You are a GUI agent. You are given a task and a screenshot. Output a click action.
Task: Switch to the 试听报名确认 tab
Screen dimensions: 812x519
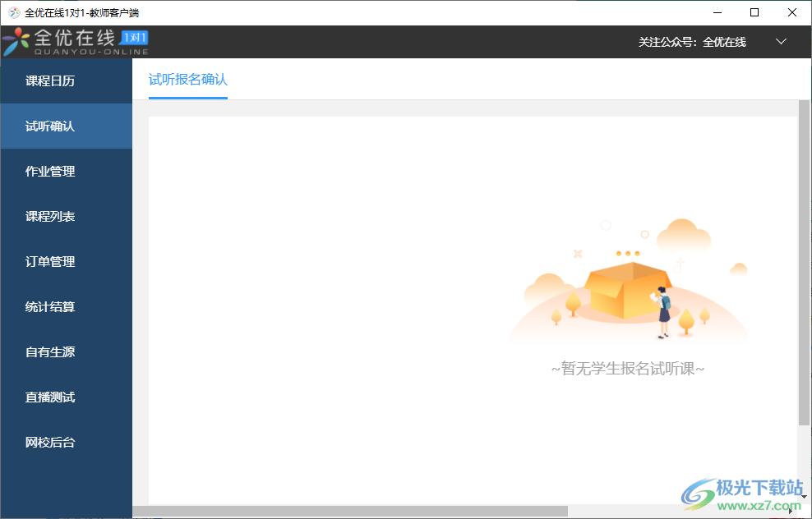[x=187, y=80]
